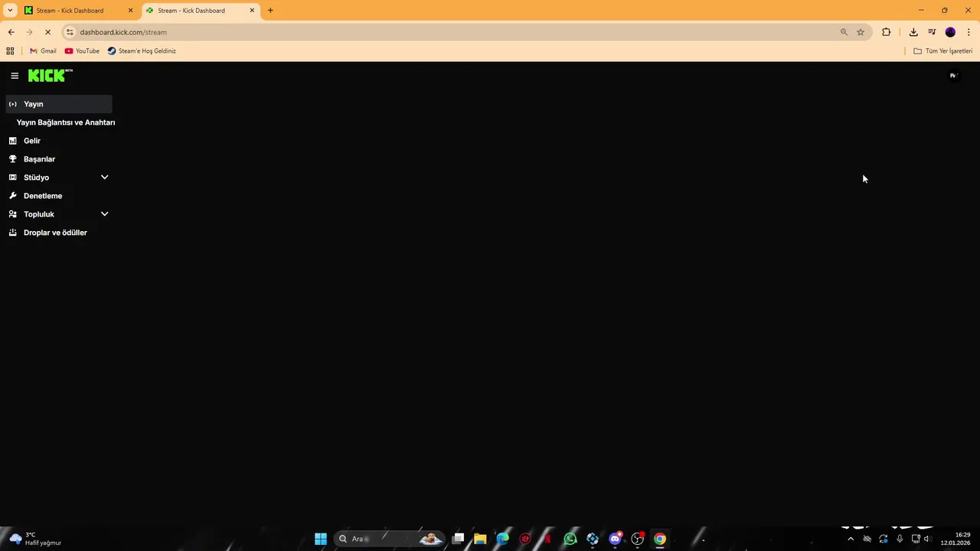Open the Windows Start menu

pyautogui.click(x=321, y=539)
